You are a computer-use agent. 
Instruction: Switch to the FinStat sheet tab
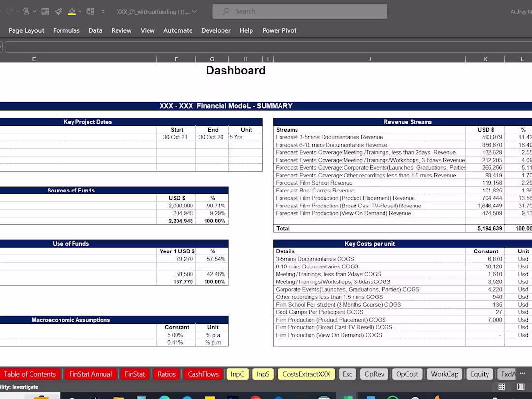click(135, 374)
